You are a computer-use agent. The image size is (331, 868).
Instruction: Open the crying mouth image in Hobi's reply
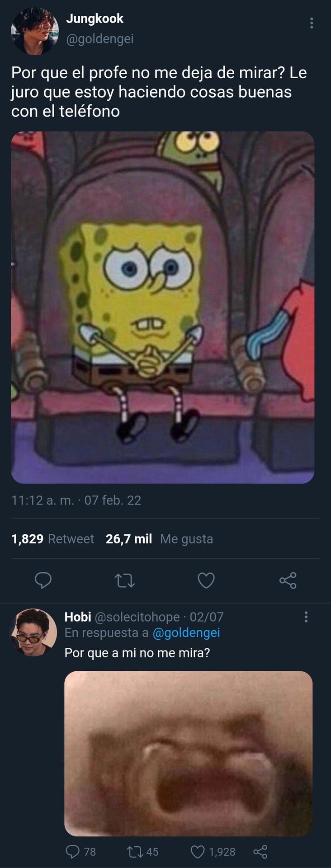189,754
